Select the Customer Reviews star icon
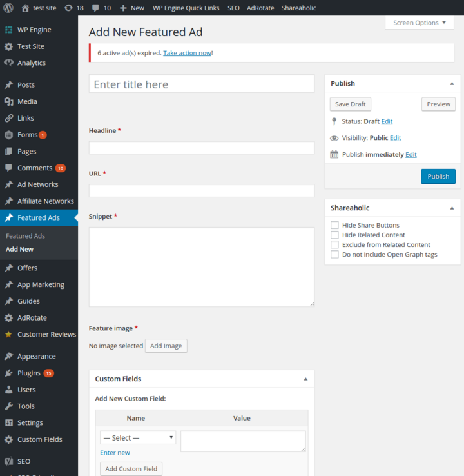This screenshot has width=464, height=476. [8, 335]
